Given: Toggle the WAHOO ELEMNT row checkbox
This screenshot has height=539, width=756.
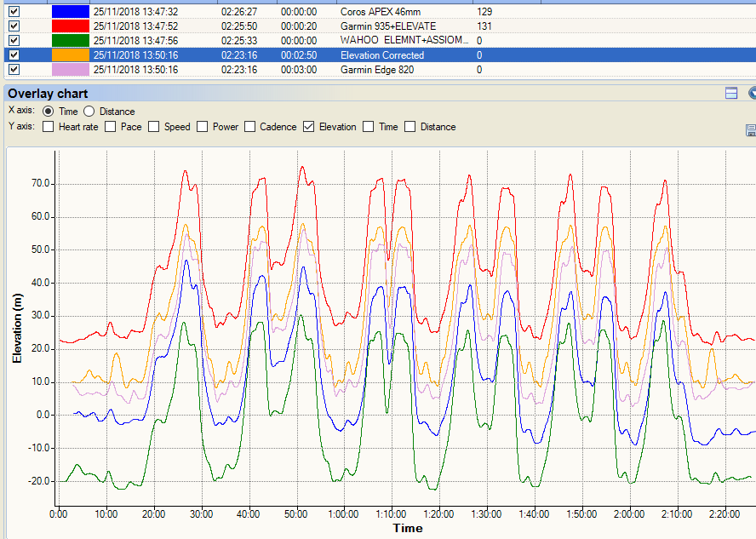Looking at the screenshot, I should 14,40.
